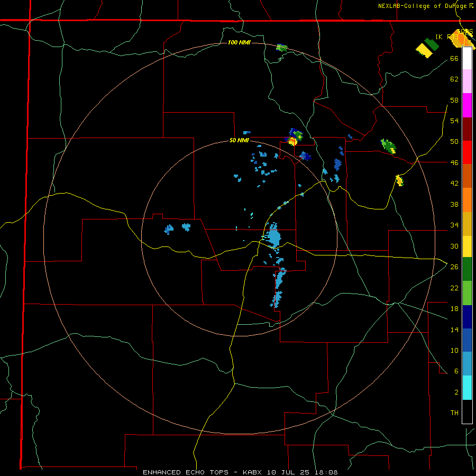Click the light blue color scale swatch
Image resolution: width=476 pixels, height=476 pixels.
tap(467, 363)
